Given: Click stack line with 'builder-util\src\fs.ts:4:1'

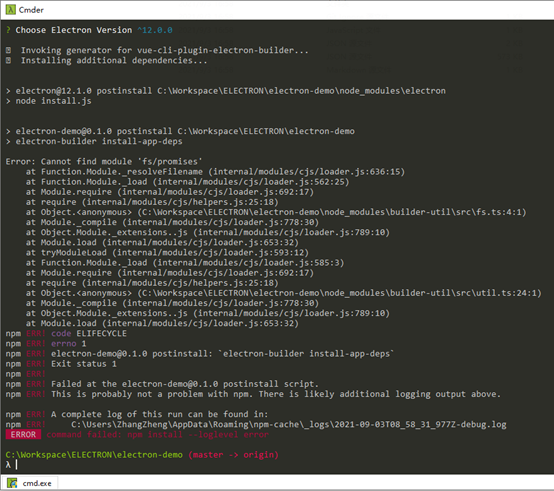Looking at the screenshot, I should [x=276, y=212].
